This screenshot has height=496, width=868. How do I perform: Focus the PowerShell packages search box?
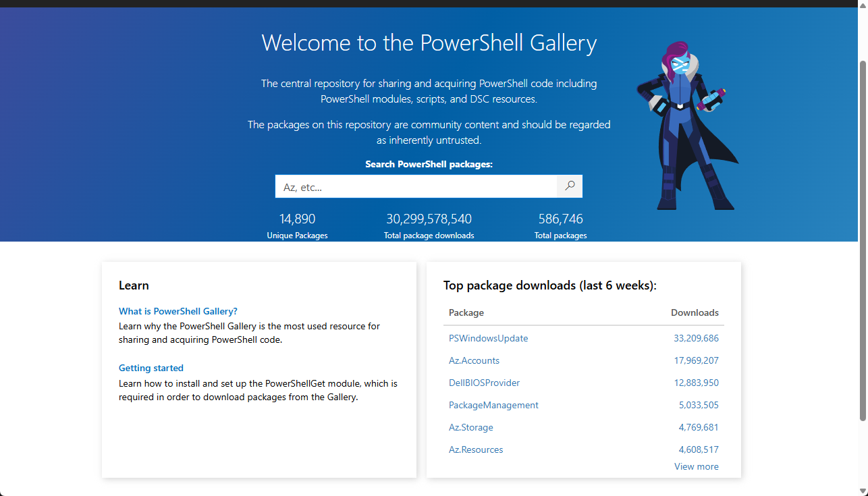416,187
